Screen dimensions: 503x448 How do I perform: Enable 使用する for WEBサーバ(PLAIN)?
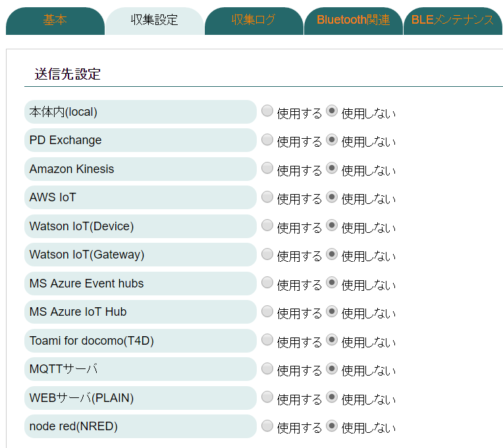click(x=267, y=397)
